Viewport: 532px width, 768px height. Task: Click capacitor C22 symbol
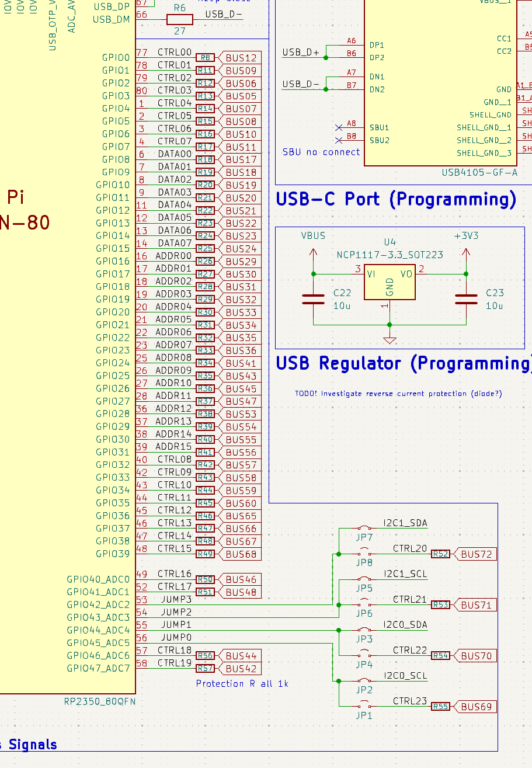(x=314, y=299)
